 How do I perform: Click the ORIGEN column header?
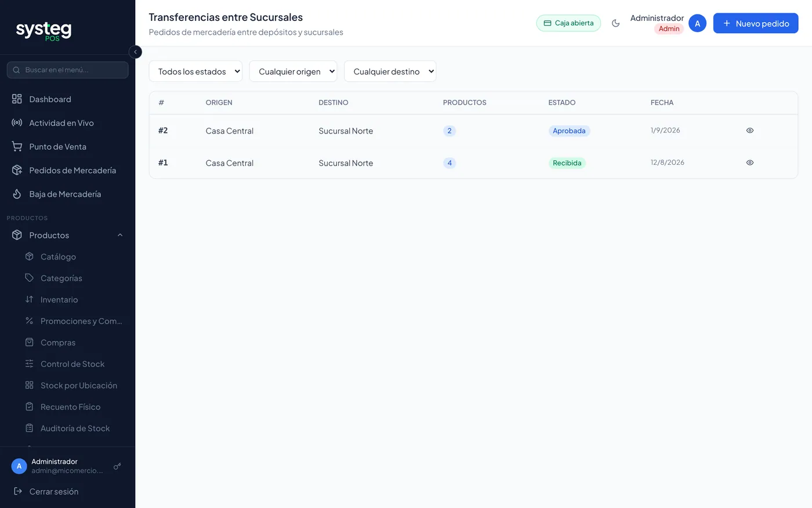click(x=219, y=103)
